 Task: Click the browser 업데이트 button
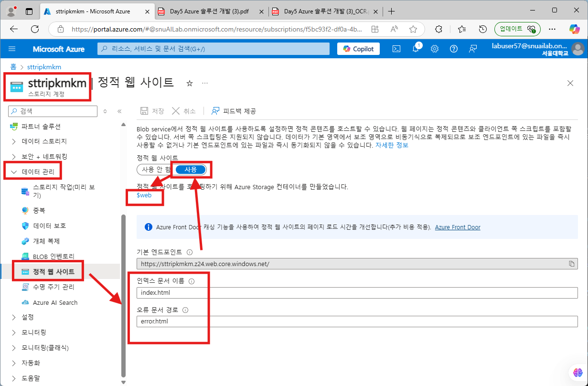pyautogui.click(x=516, y=29)
